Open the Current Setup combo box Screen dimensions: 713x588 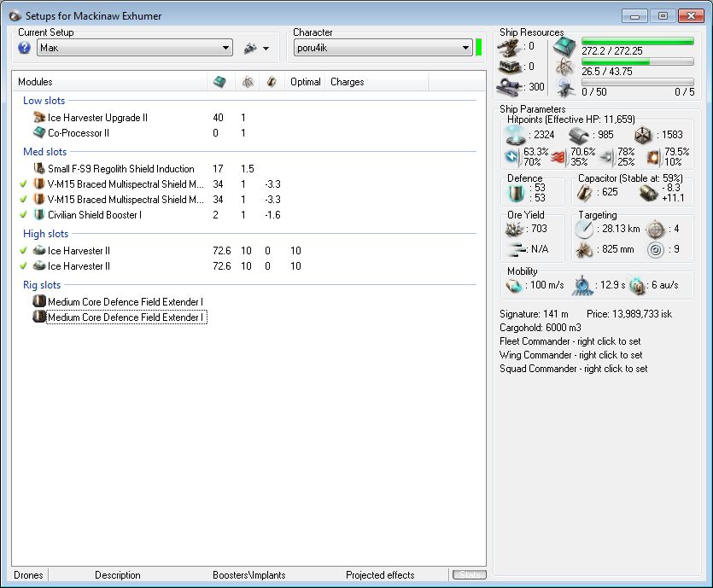coord(135,48)
